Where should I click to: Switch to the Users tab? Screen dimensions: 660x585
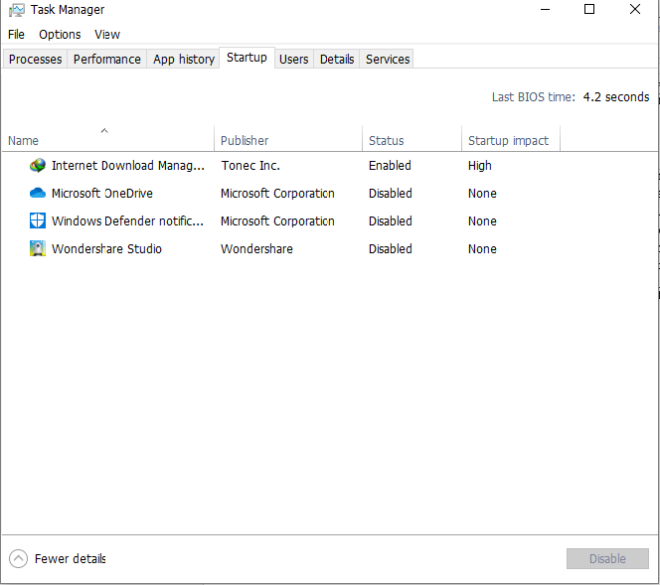[x=294, y=59]
